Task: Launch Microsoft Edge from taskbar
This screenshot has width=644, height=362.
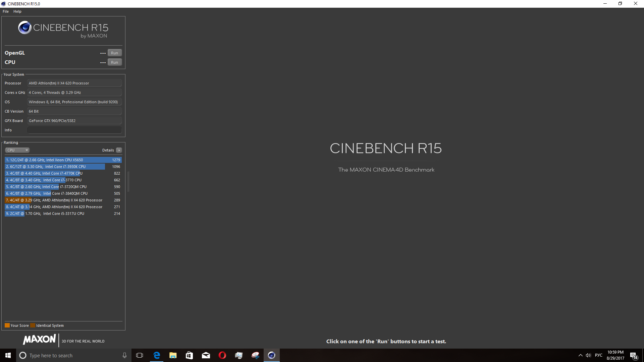Action: [x=157, y=355]
